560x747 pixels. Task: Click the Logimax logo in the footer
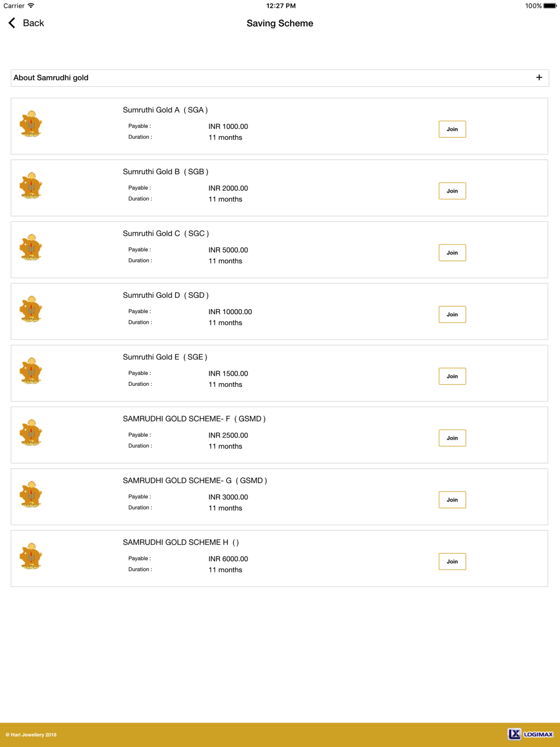(530, 734)
